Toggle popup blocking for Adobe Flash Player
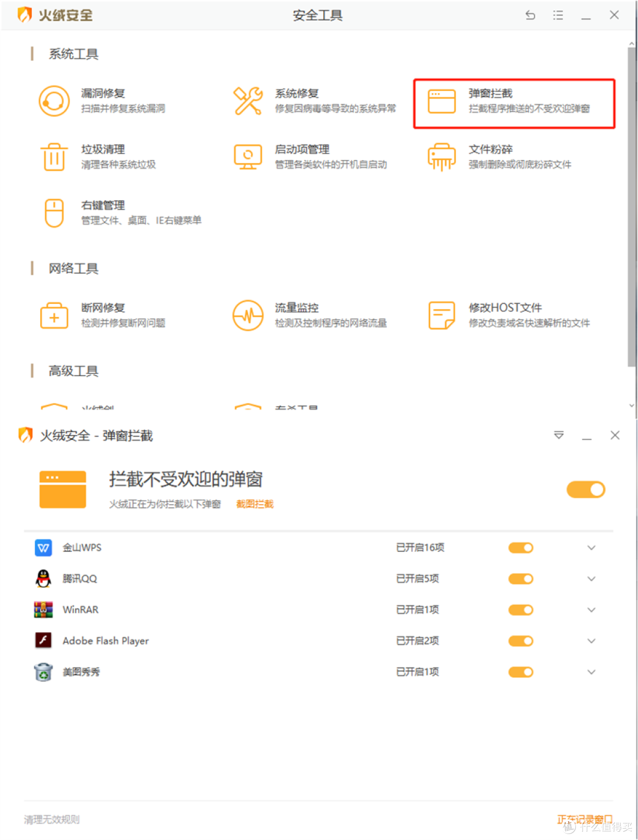The width and height of the screenshot is (638, 840). click(x=521, y=641)
